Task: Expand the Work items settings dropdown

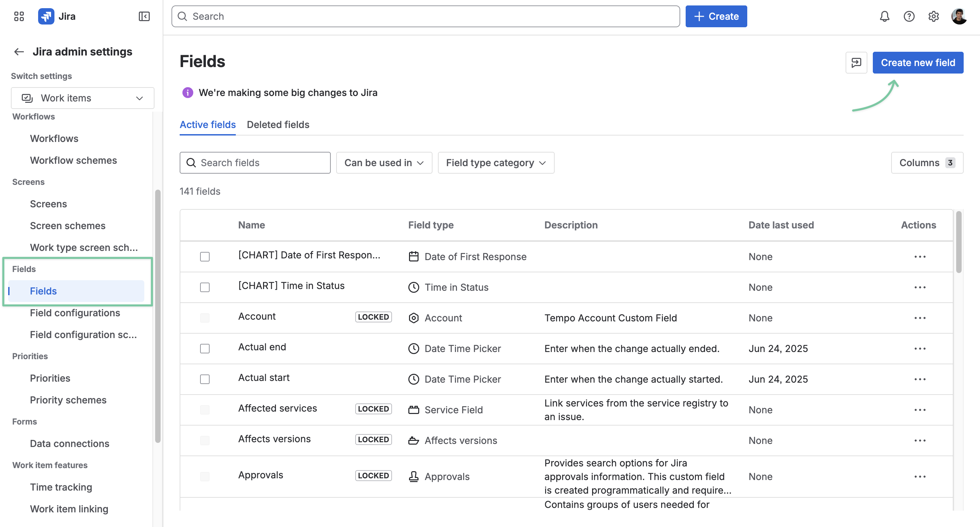Action: tap(83, 98)
